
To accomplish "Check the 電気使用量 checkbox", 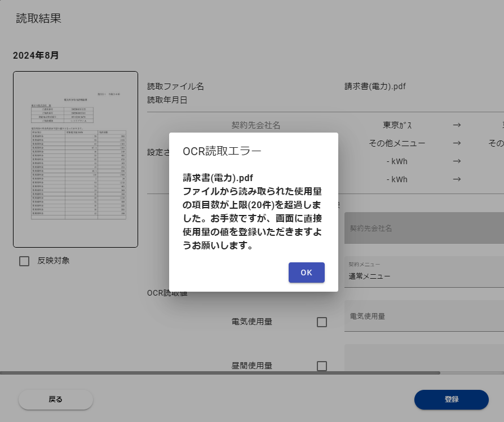I will pyautogui.click(x=322, y=322).
